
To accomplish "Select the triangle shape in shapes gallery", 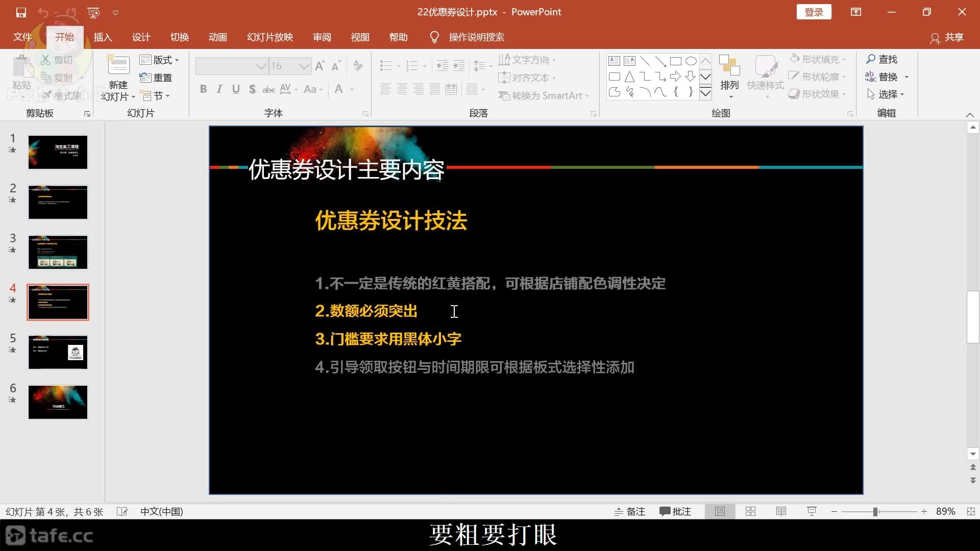I will coord(629,77).
